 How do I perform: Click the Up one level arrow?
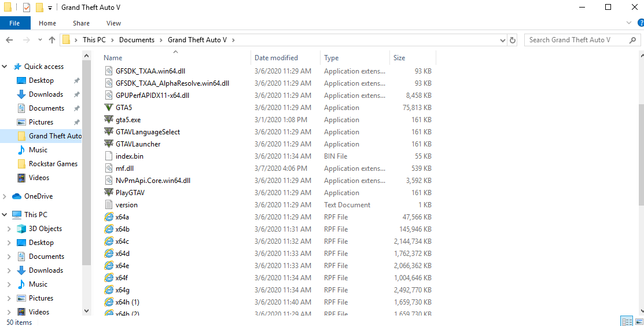click(51, 40)
